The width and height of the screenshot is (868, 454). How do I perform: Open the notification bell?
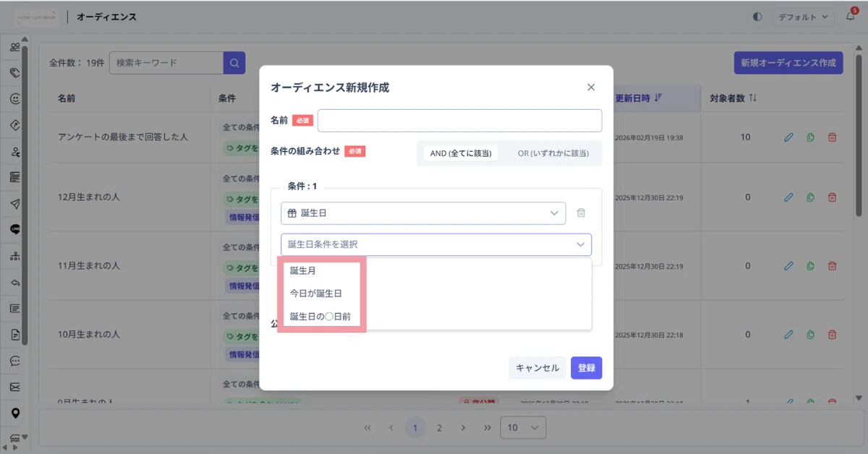850,17
